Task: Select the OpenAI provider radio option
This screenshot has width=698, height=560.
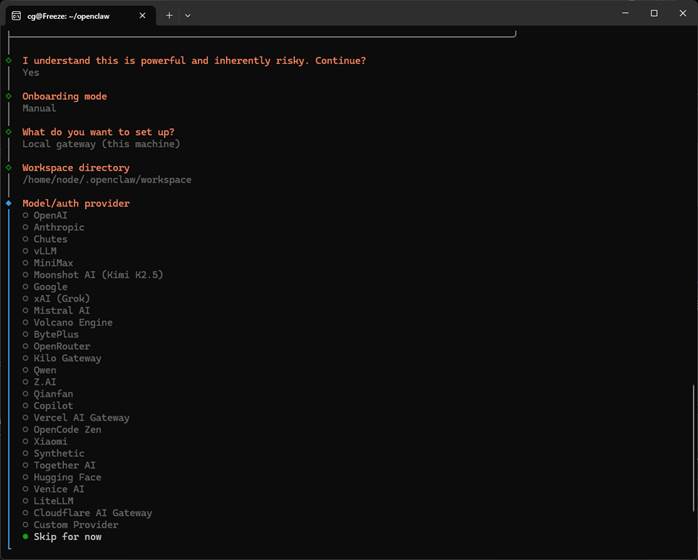Action: click(x=50, y=215)
